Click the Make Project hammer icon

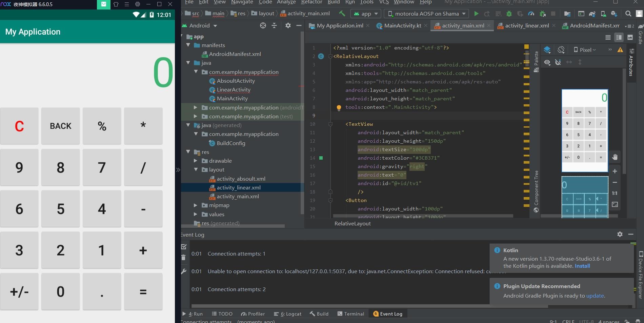click(342, 14)
